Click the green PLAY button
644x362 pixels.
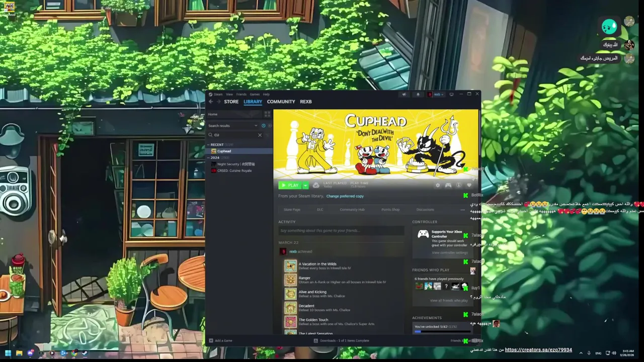pos(290,185)
